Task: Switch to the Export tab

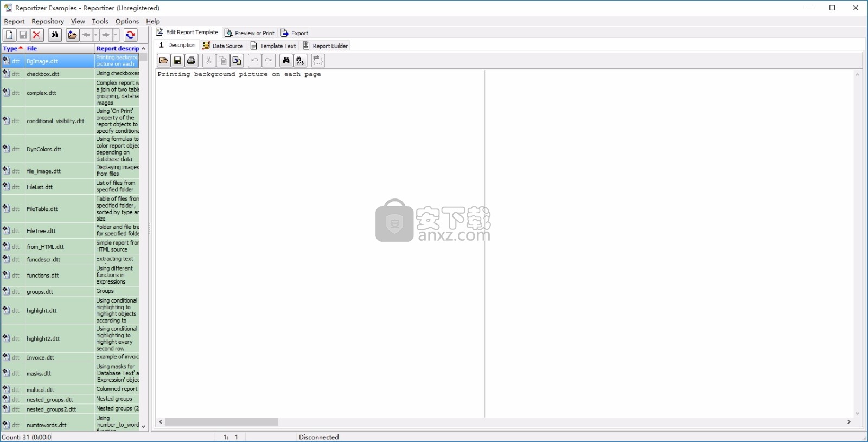Action: [295, 33]
